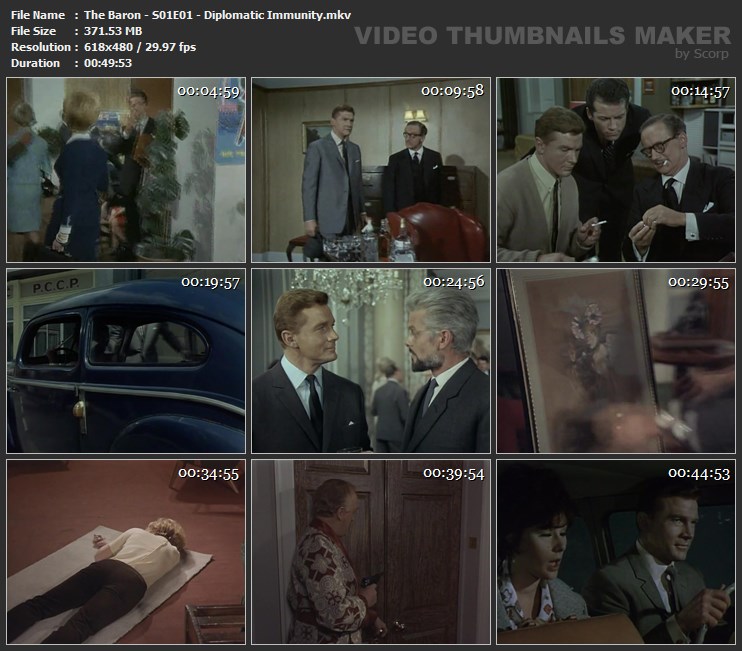Click the file name 'The Baron - S01E01 - Diplomatic Immunity.mkv'
Image resolution: width=742 pixels, height=651 pixels.
point(217,15)
